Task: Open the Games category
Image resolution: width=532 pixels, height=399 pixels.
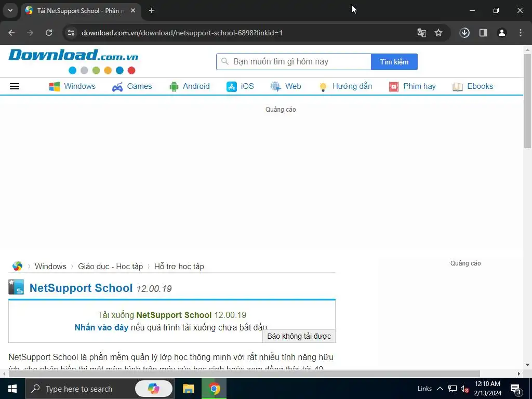Action: (x=132, y=86)
